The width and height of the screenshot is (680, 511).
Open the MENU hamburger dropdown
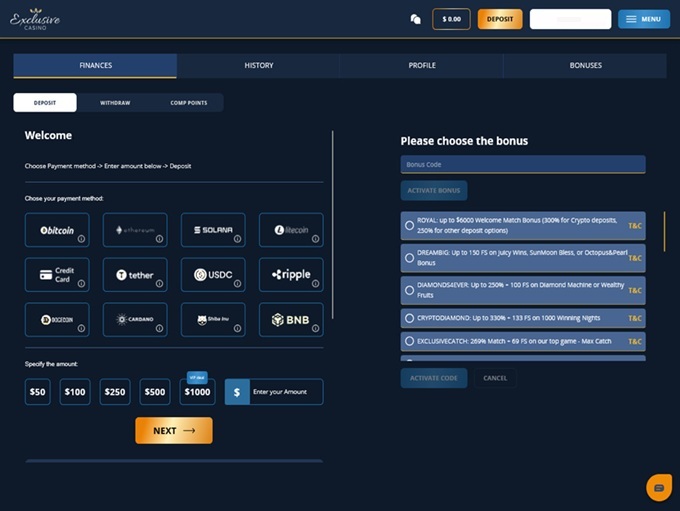tap(643, 19)
